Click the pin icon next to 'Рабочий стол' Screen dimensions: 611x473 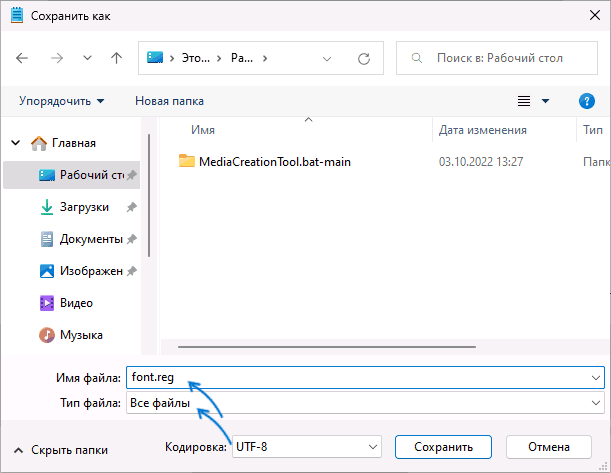pyautogui.click(x=132, y=175)
